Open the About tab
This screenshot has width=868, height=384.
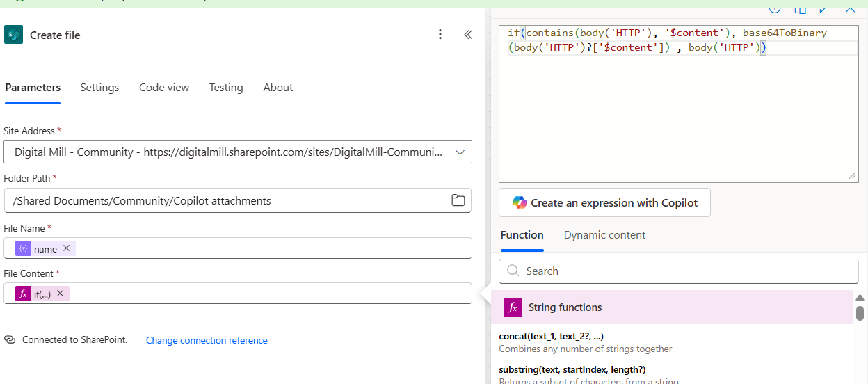pyautogui.click(x=278, y=88)
